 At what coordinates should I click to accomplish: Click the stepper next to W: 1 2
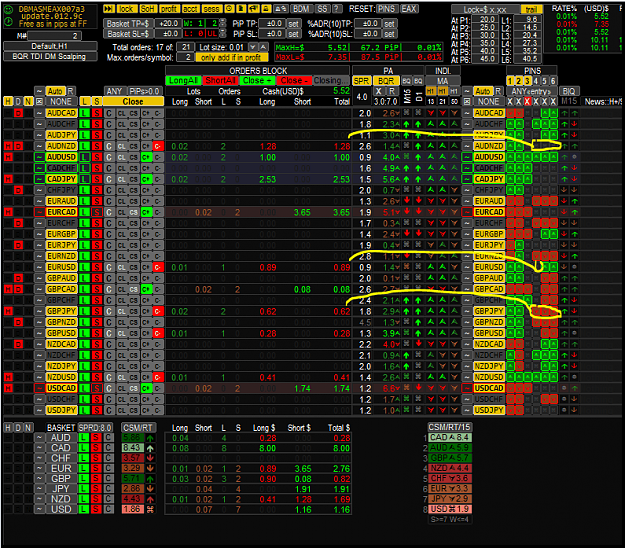pos(223,24)
